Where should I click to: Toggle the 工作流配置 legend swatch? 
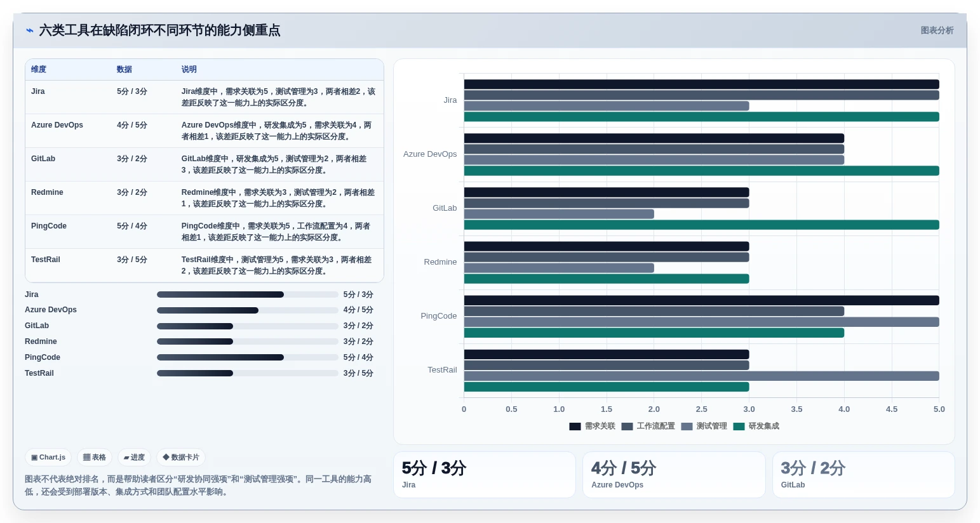pos(627,427)
